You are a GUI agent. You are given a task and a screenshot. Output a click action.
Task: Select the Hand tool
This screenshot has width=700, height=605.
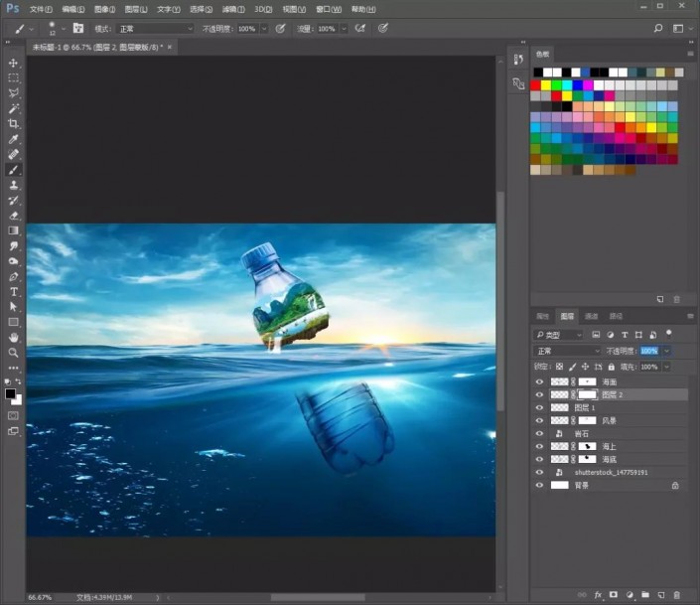(13, 338)
